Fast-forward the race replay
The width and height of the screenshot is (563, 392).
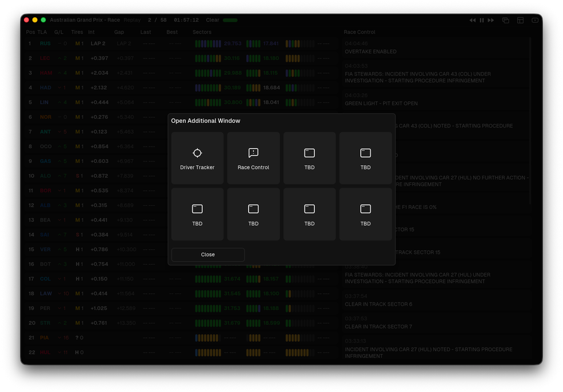tap(490, 20)
